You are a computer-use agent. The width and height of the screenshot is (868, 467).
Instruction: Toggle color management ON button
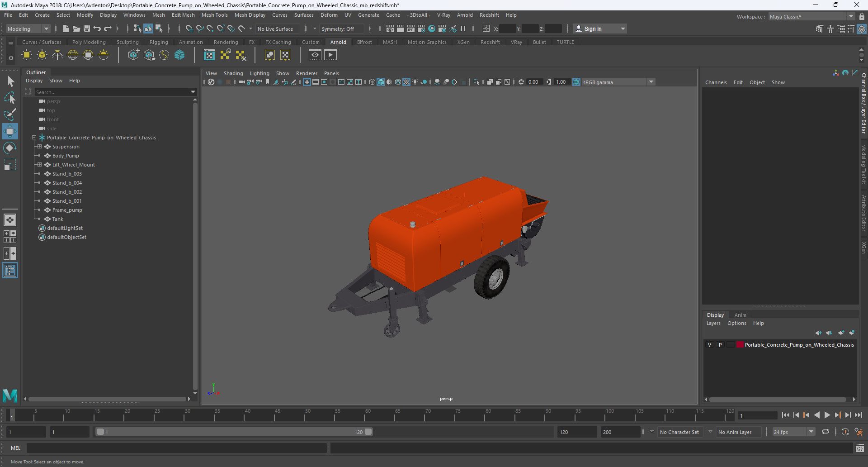pos(576,82)
